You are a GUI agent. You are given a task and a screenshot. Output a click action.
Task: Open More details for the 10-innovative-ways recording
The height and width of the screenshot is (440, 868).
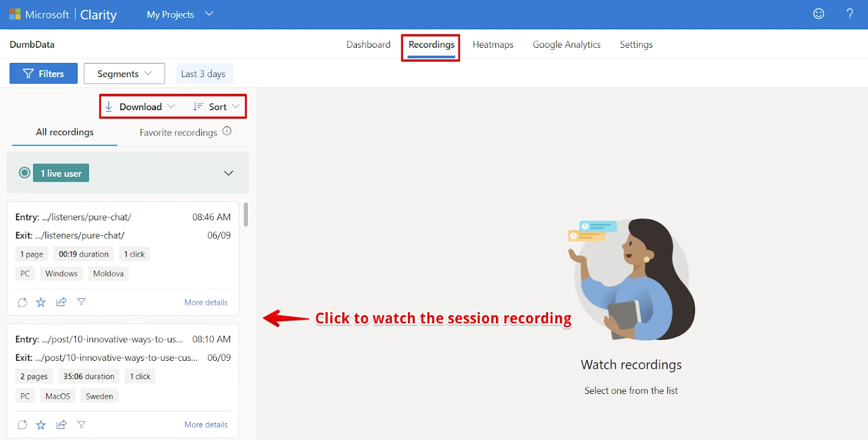click(x=206, y=425)
